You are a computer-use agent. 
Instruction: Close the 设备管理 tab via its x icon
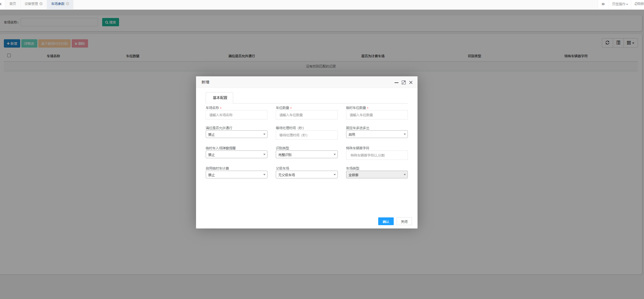[x=41, y=4]
